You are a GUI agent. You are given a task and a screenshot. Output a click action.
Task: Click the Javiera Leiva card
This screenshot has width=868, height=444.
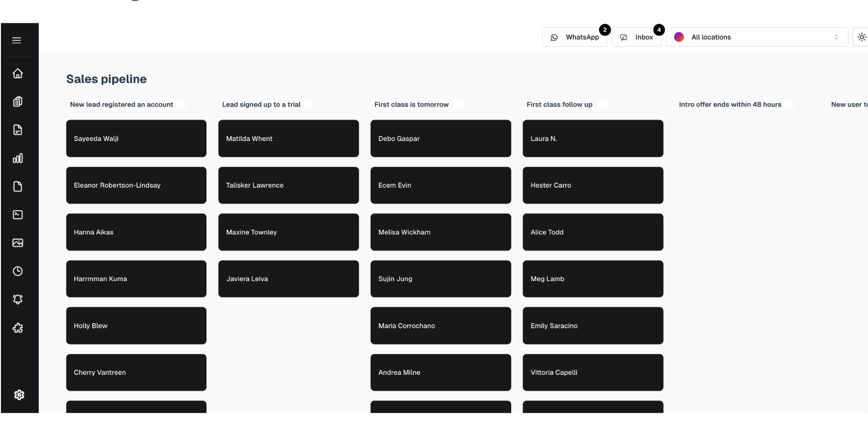[x=288, y=279]
